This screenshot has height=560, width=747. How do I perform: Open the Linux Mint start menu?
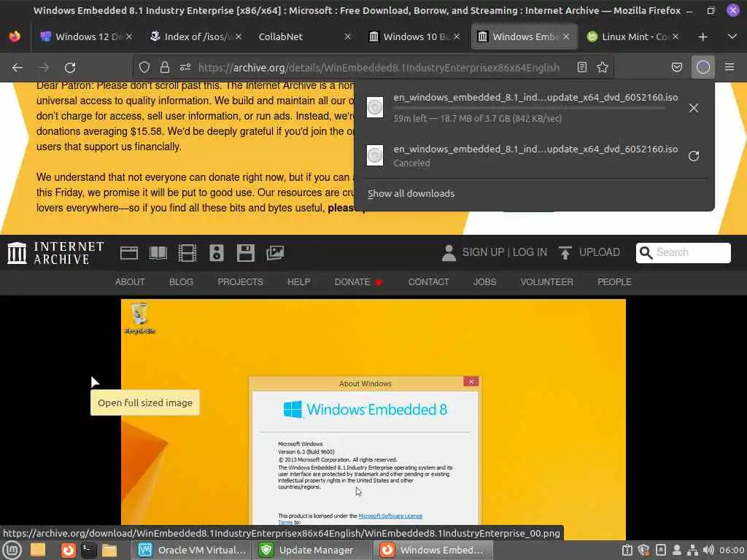point(12,550)
